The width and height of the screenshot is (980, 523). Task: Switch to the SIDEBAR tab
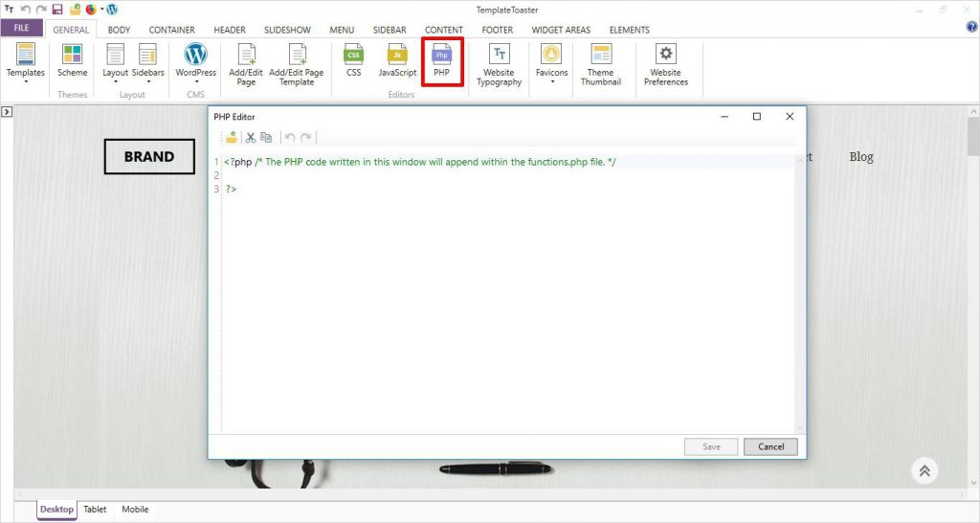tap(390, 30)
